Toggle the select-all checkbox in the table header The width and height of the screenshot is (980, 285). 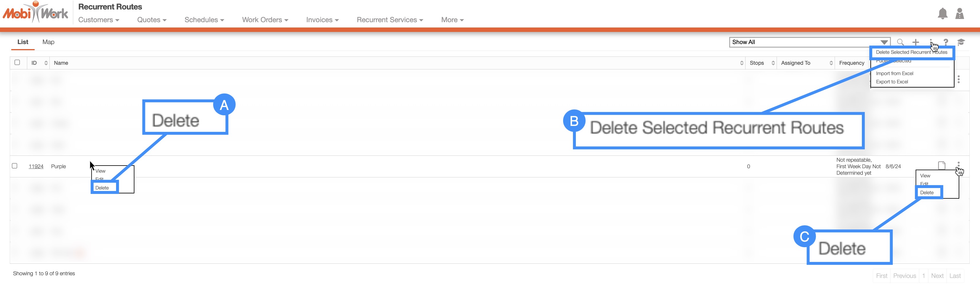17,62
